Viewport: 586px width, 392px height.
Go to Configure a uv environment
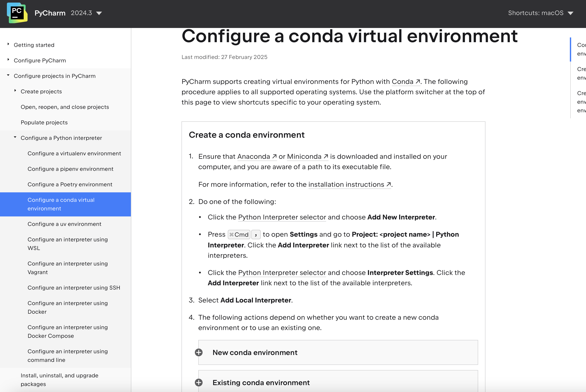64,224
